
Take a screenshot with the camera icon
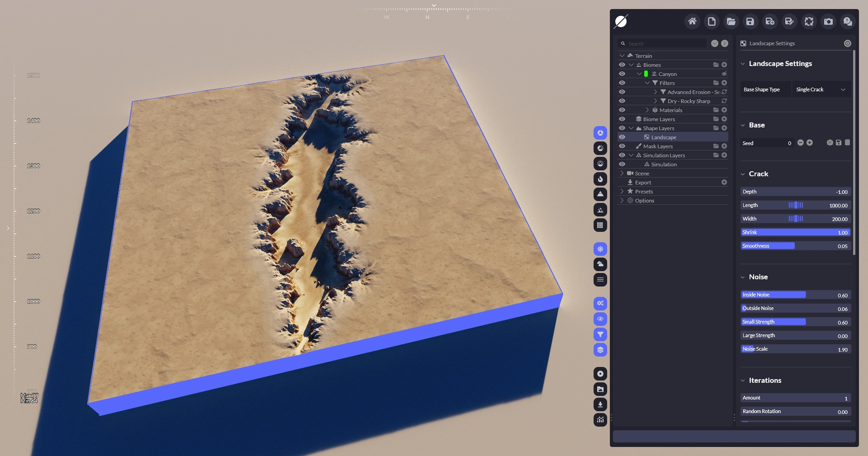tap(828, 21)
